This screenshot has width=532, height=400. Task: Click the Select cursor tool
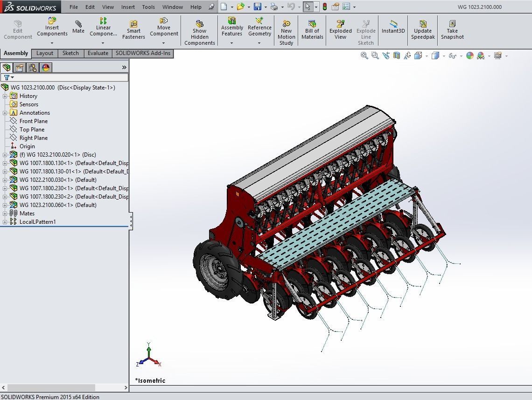[x=308, y=7]
